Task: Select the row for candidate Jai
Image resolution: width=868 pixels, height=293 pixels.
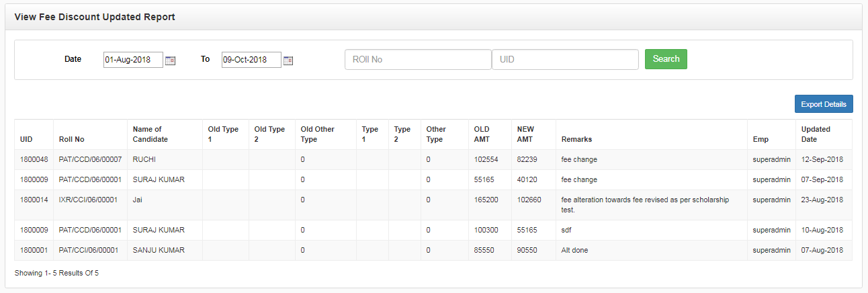Action: point(433,205)
